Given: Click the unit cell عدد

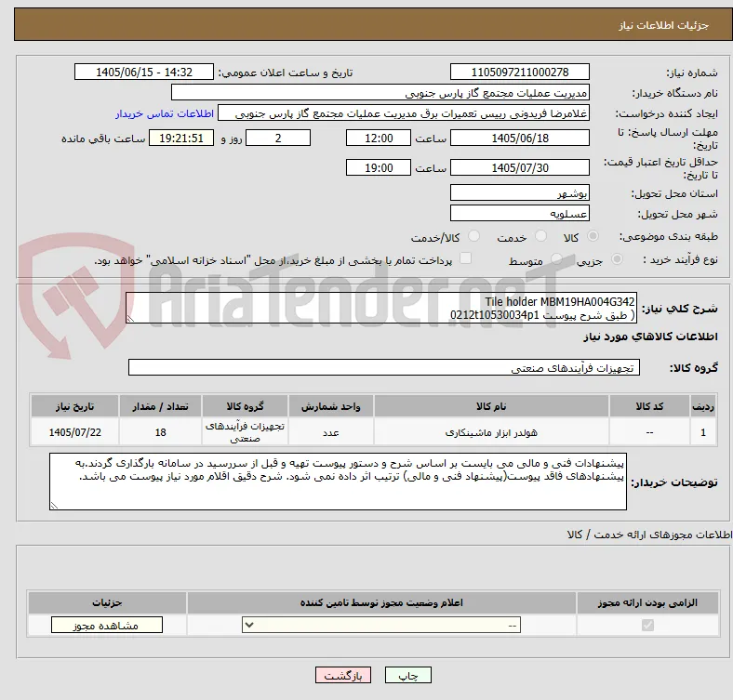Looking at the screenshot, I should click(x=330, y=432).
